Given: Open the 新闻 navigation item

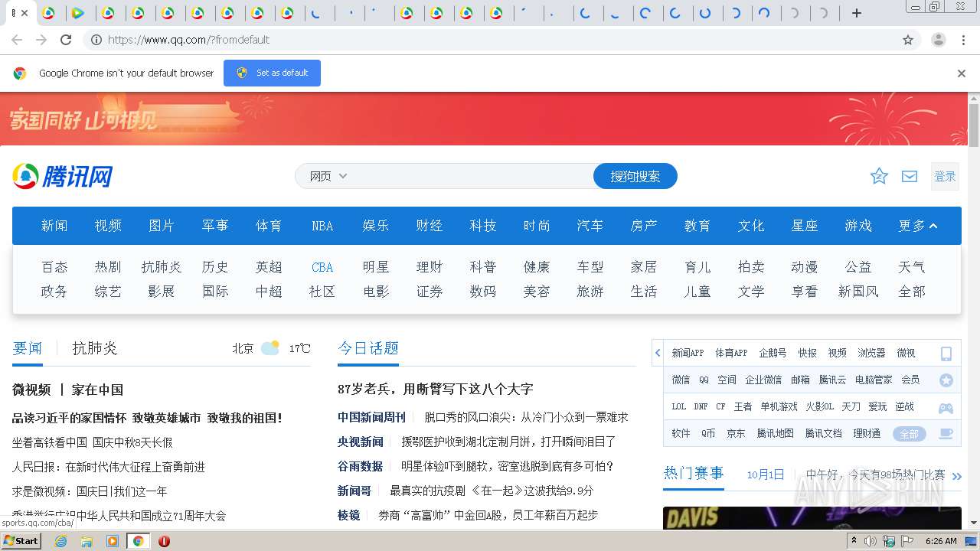Looking at the screenshot, I should 54,226.
